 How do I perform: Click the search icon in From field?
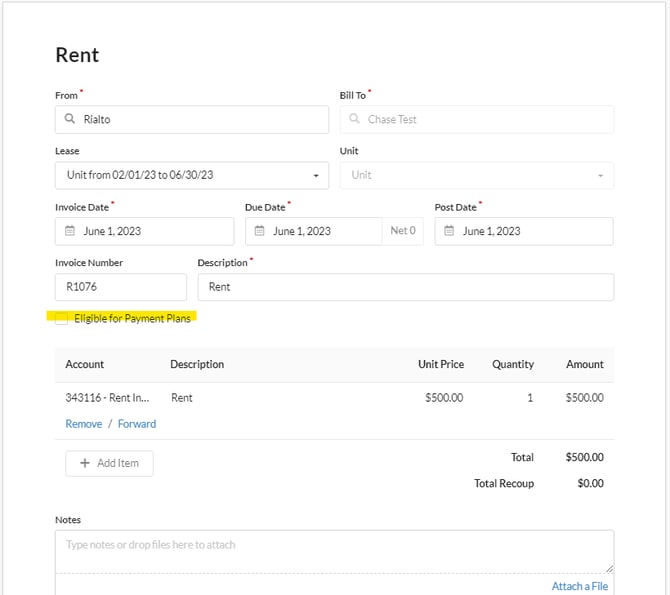(69, 119)
